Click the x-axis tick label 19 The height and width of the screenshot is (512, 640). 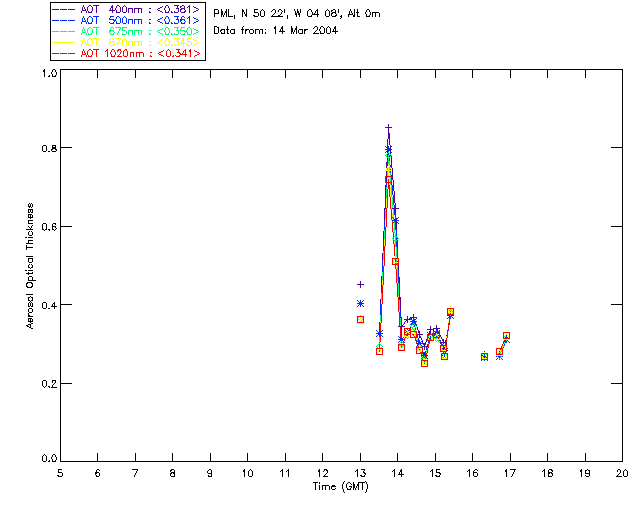[x=585, y=473]
